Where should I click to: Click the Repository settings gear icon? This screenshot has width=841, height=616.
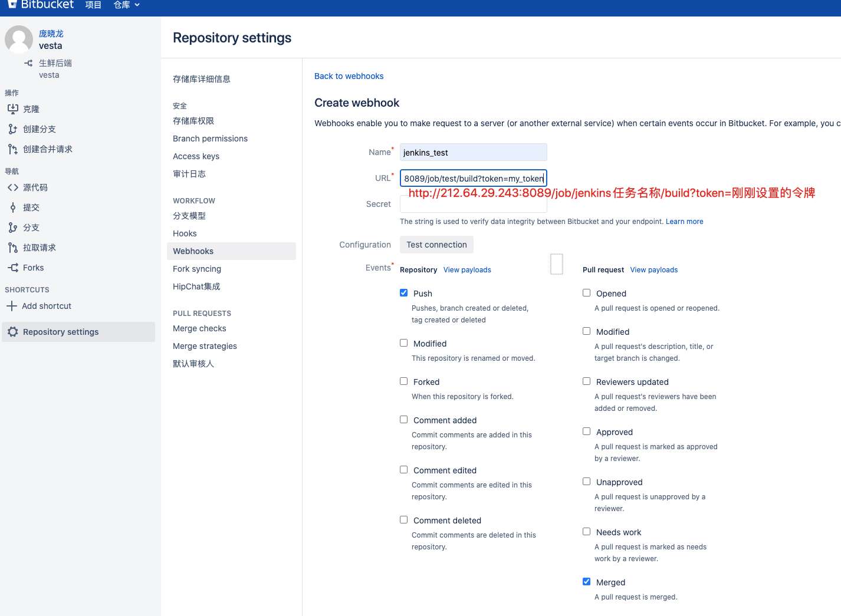pos(13,332)
